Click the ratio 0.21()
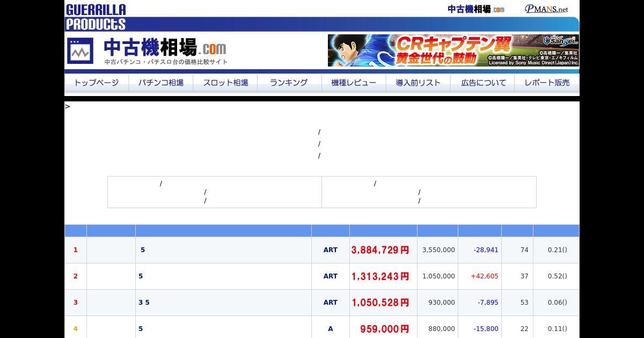This screenshot has height=338, width=644. 557,250
